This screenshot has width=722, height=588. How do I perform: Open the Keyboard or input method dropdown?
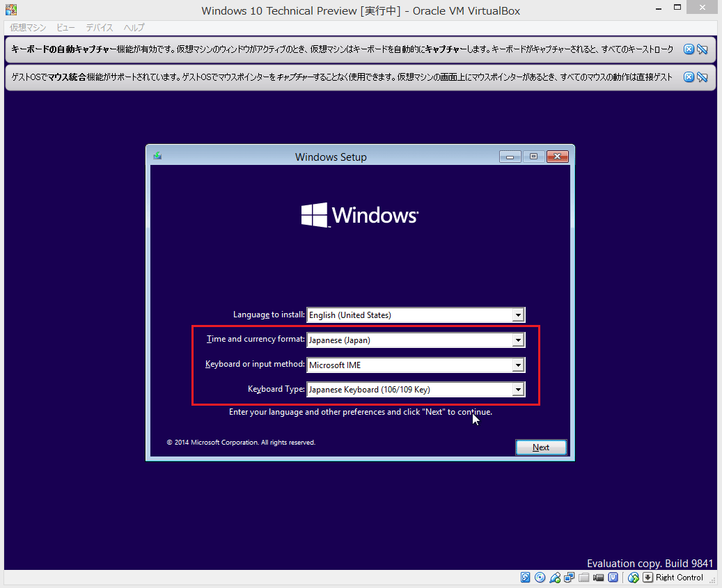(x=518, y=365)
